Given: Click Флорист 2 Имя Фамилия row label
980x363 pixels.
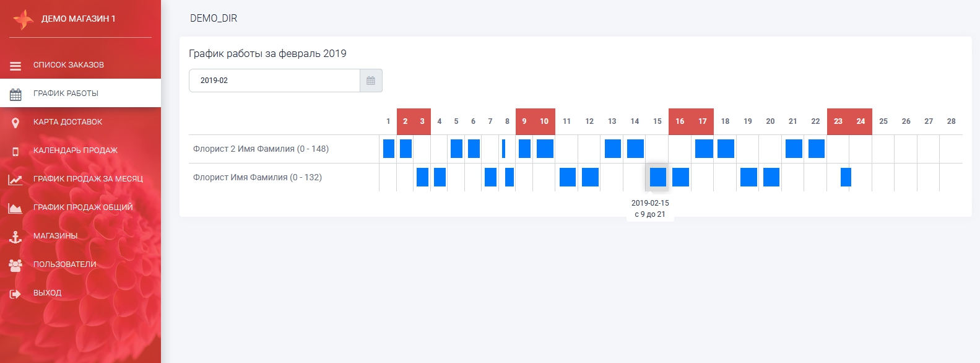Looking at the screenshot, I should tap(261, 149).
